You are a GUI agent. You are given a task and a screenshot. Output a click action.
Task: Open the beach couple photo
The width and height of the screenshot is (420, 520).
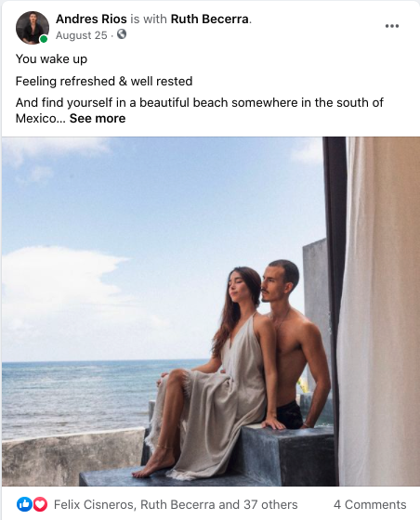pos(211,311)
